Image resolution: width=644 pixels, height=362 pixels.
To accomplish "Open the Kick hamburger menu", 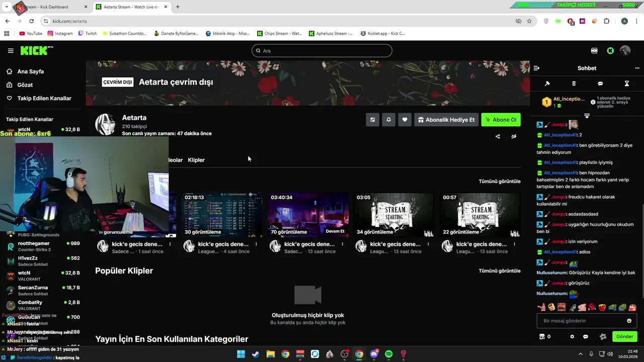I will point(11,51).
